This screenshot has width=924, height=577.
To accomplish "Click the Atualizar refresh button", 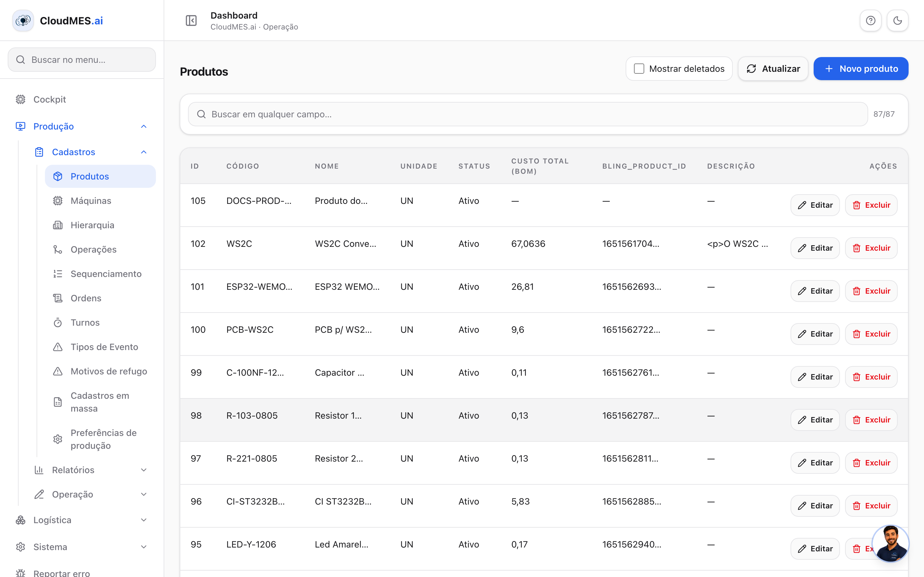I will (773, 69).
